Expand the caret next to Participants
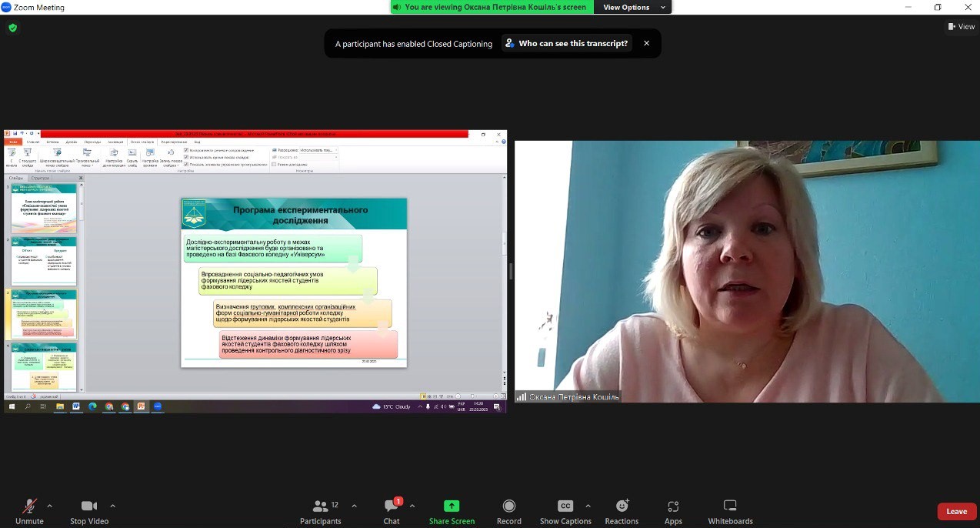 pyautogui.click(x=354, y=506)
